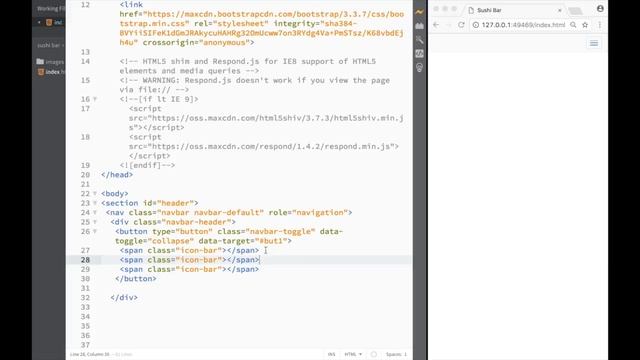
Task: Open the images folder in file tree
Action: coord(50,62)
